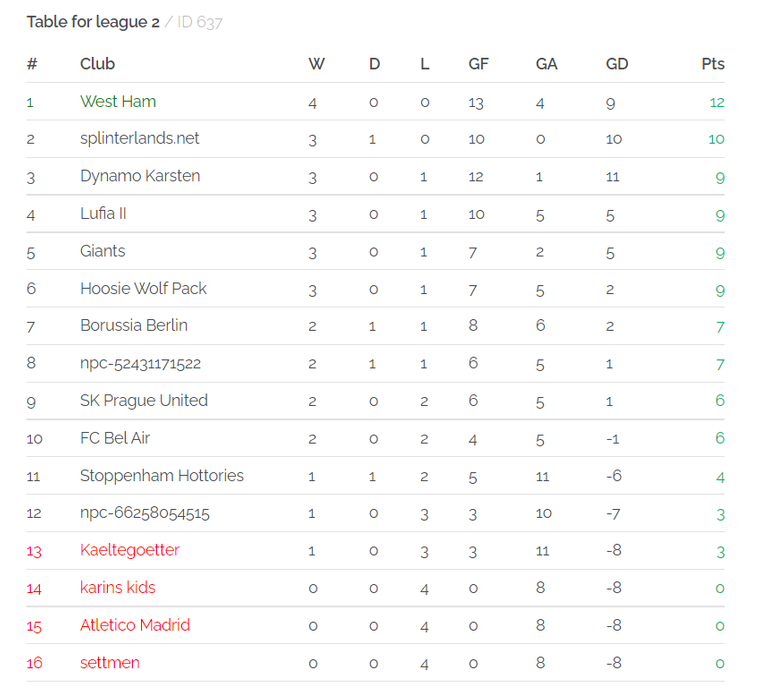
Task: Click the red Kaeltegoetter club link
Action: (130, 550)
